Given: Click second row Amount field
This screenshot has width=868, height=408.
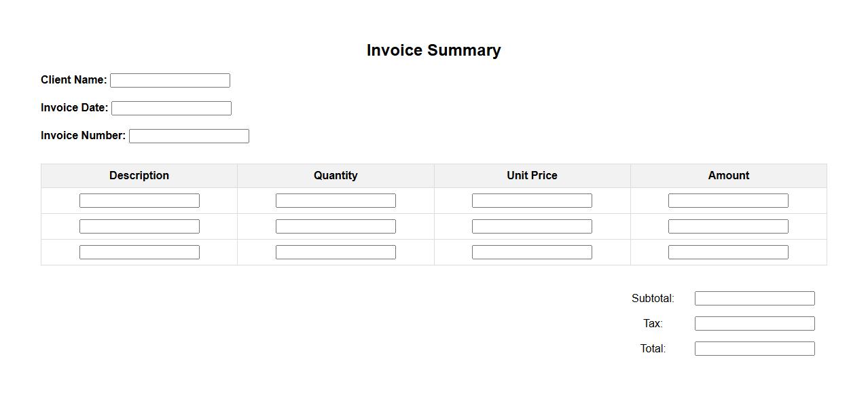Looking at the screenshot, I should coord(728,226).
